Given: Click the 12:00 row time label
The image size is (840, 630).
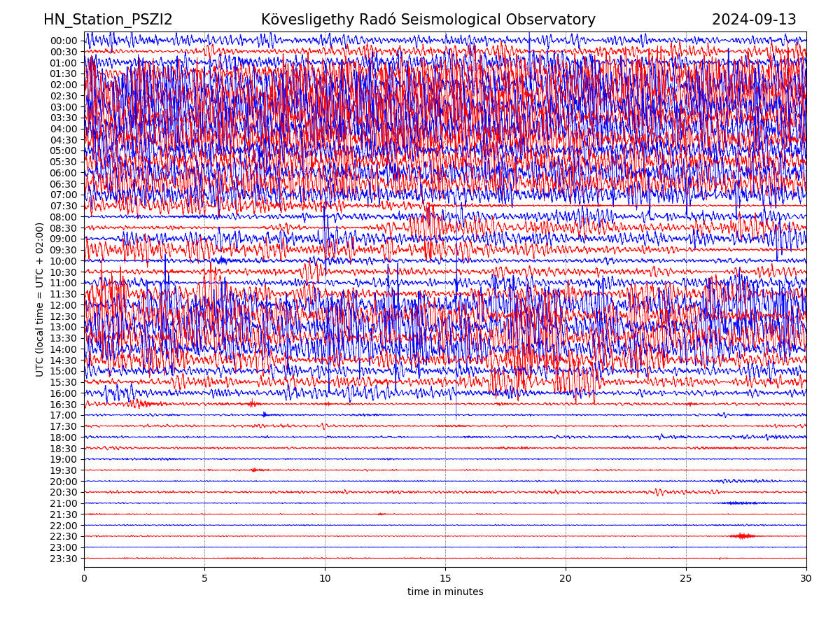Looking at the screenshot, I should tap(63, 305).
